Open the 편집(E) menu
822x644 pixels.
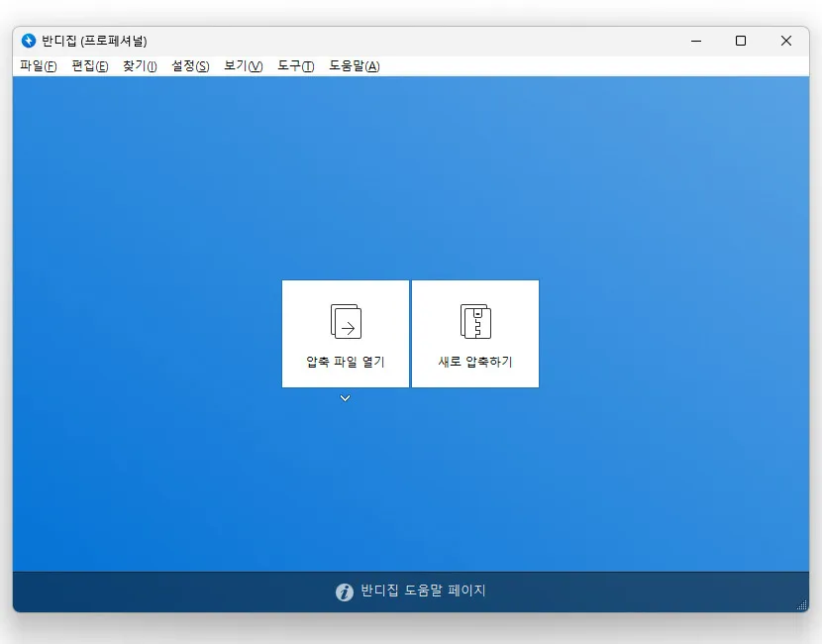pos(90,66)
